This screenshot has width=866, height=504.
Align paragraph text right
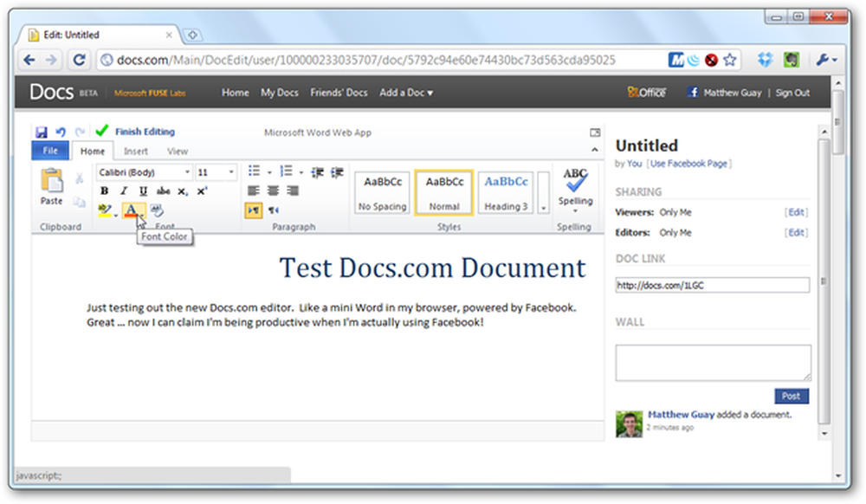(293, 191)
